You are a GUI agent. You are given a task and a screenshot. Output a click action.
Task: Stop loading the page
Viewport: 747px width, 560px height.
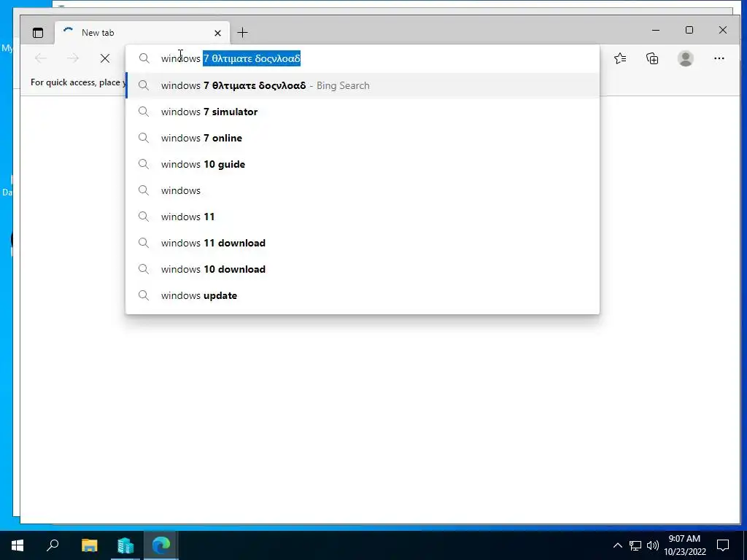click(x=105, y=58)
